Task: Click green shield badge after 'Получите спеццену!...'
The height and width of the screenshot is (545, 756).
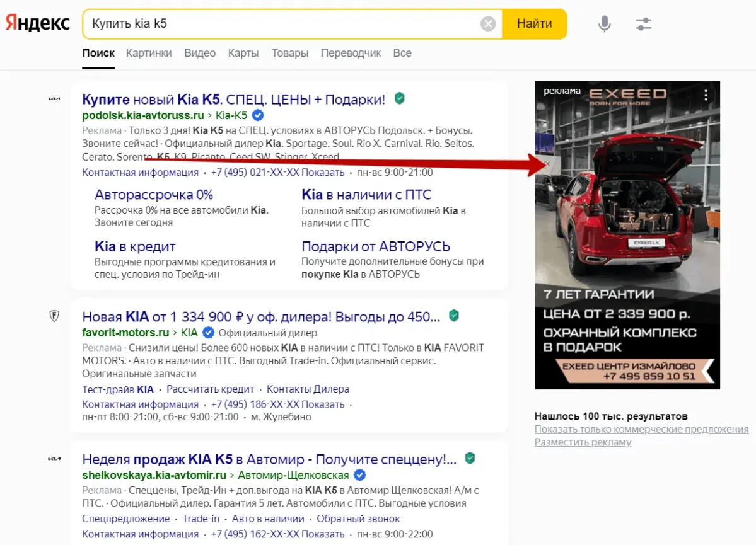Action: point(470,458)
